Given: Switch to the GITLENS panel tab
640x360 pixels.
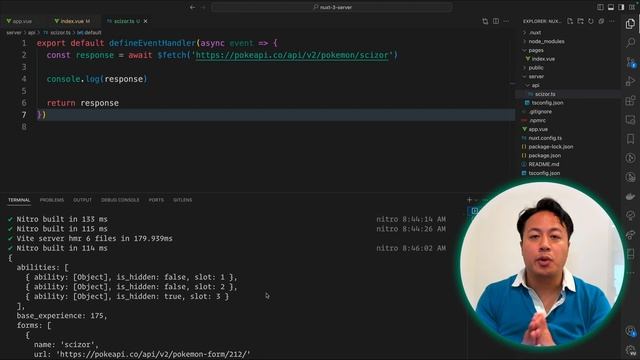Looking at the screenshot, I should [x=182, y=200].
